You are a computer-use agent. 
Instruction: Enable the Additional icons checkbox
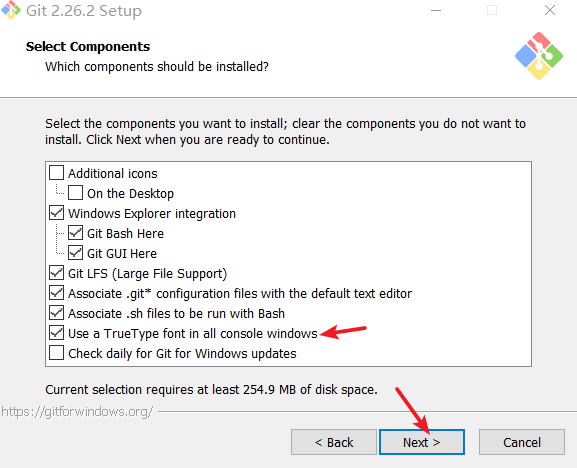pyautogui.click(x=56, y=172)
